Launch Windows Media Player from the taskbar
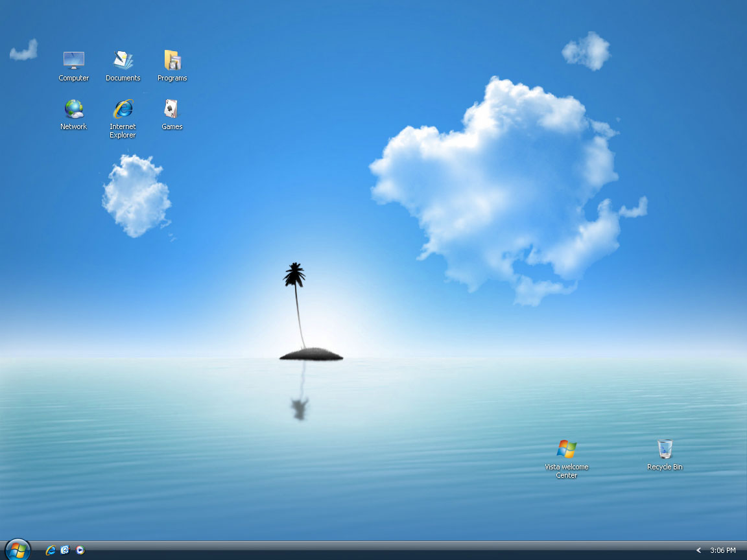 pyautogui.click(x=80, y=550)
